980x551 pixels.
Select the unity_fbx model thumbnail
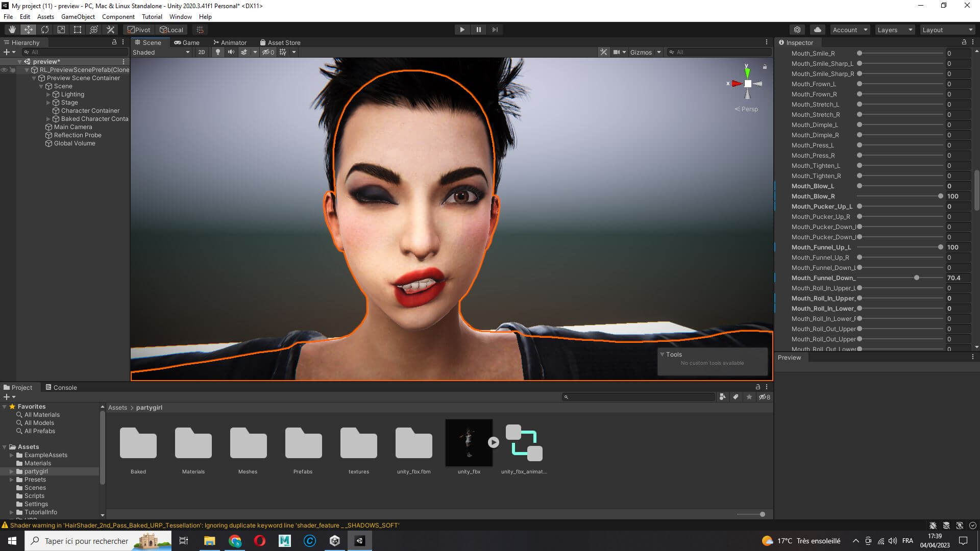coord(469,442)
